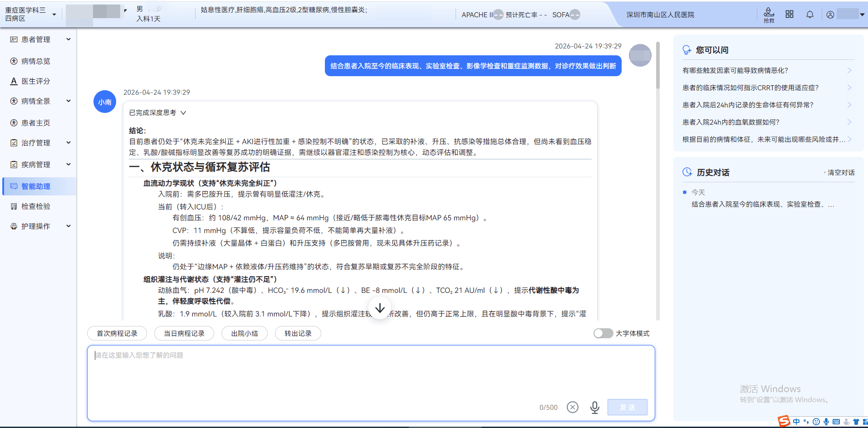Screen dimensions: 868x428
Task: Click 清空对话 to clear history
Action: click(840, 172)
